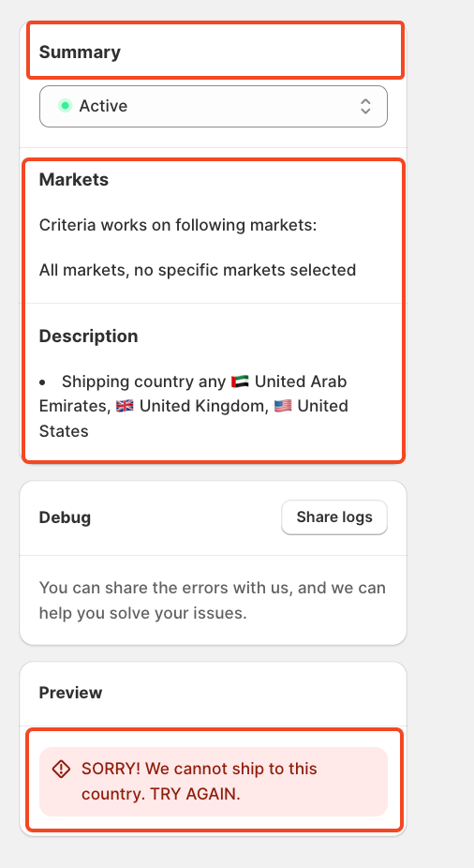This screenshot has width=474, height=868.
Task: Click the United States flag icon
Action: [283, 406]
